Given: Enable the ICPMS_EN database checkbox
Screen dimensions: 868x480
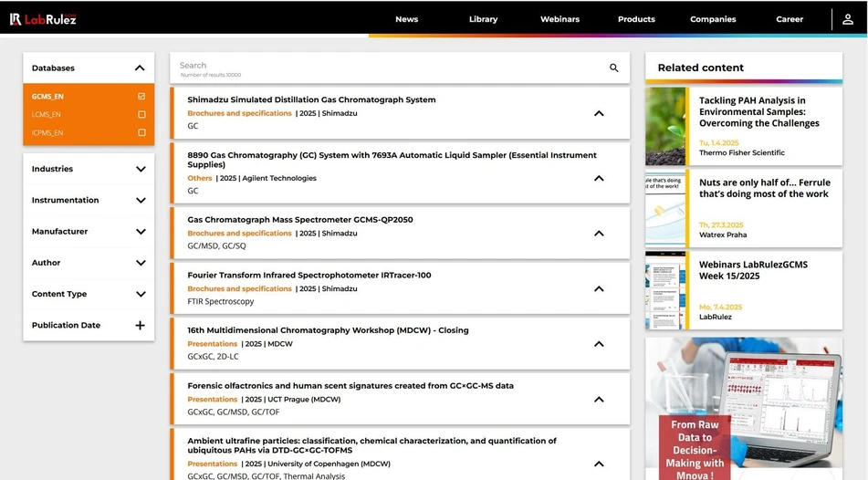Looking at the screenshot, I should 141,133.
